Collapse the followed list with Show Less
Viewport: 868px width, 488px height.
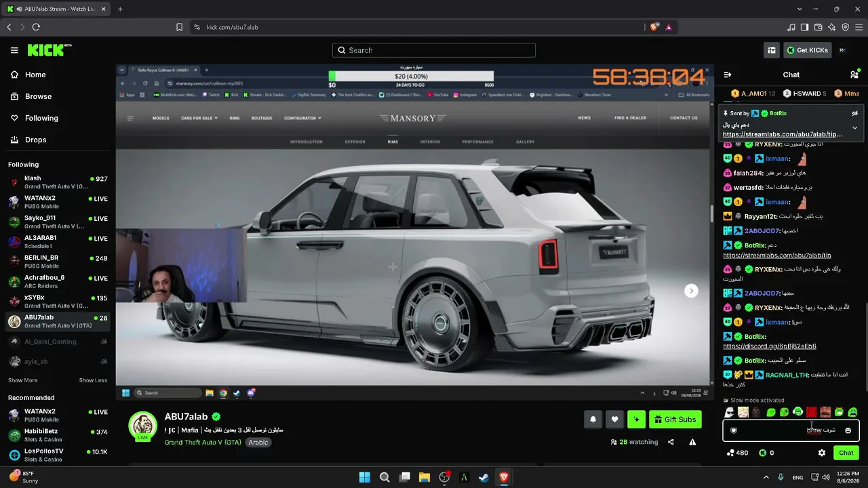[x=93, y=380]
